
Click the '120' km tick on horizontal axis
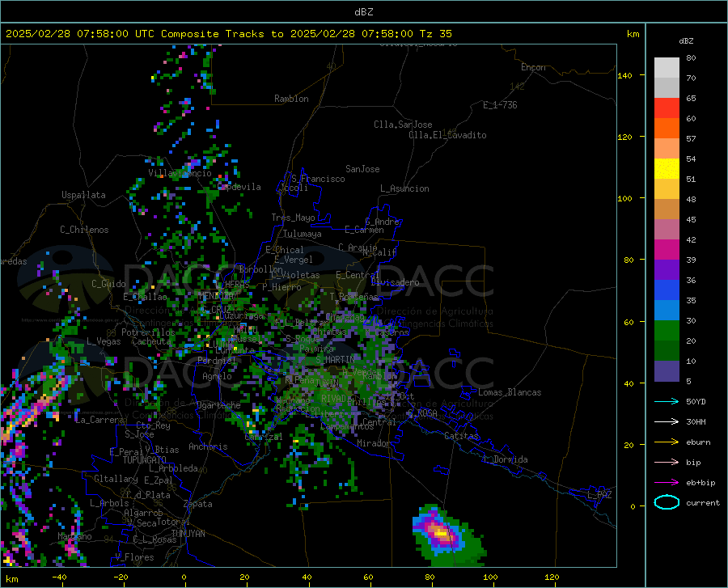552,577
